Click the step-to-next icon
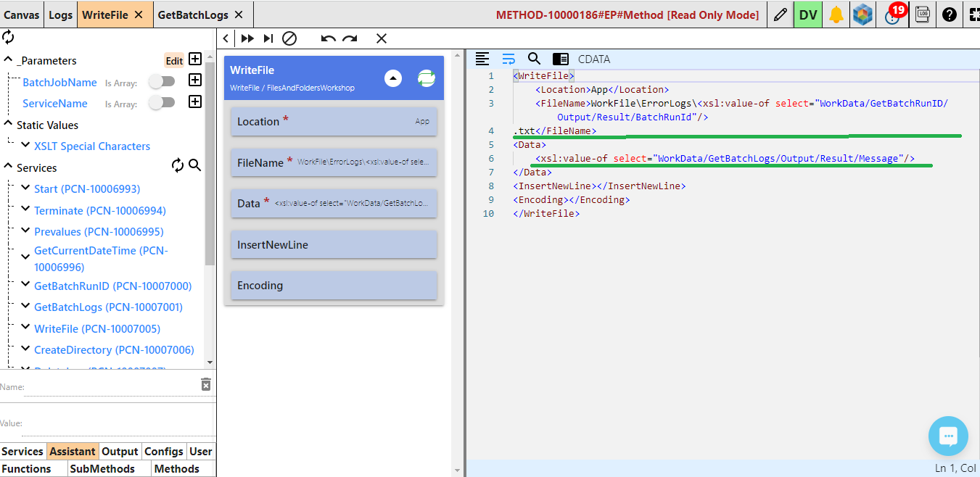This screenshot has width=980, height=477. (268, 38)
